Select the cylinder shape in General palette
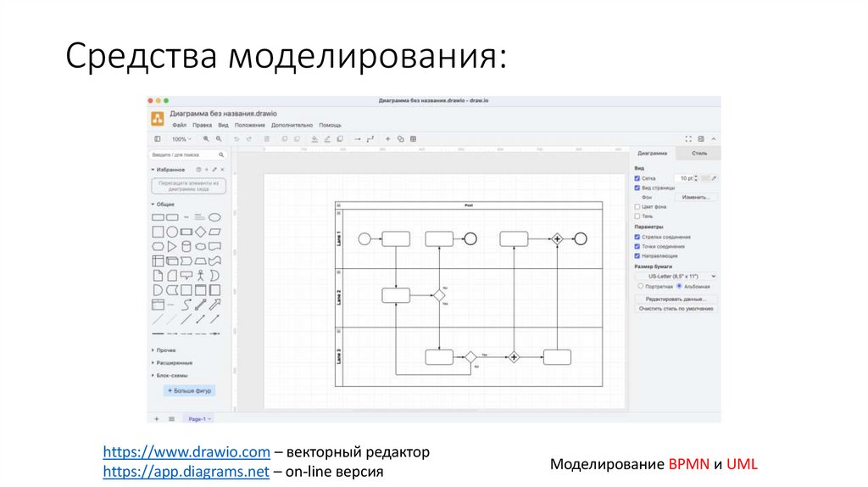Screen dimensions: 868x487 click(186, 247)
